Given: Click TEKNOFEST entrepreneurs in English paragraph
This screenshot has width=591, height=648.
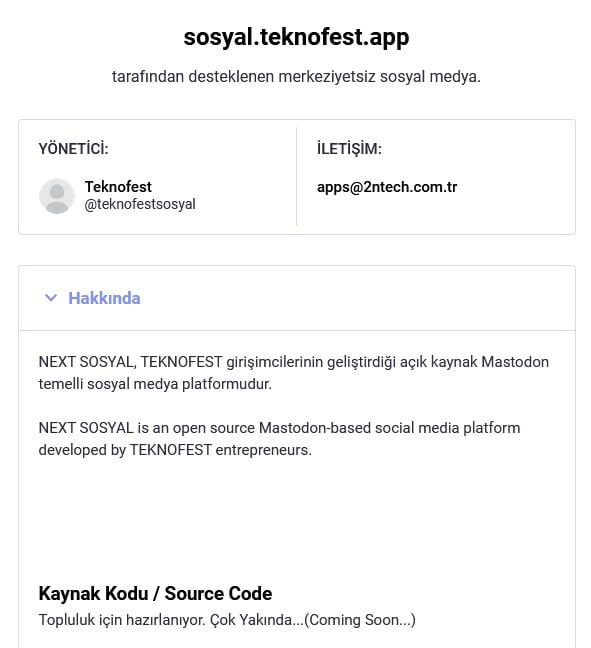Looking at the screenshot, I should [221, 450].
